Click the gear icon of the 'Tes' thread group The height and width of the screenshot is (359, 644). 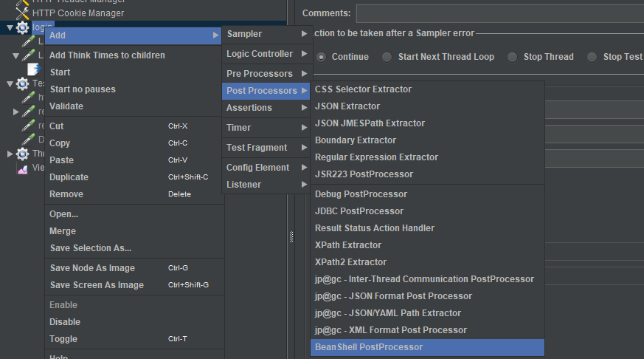[x=23, y=83]
